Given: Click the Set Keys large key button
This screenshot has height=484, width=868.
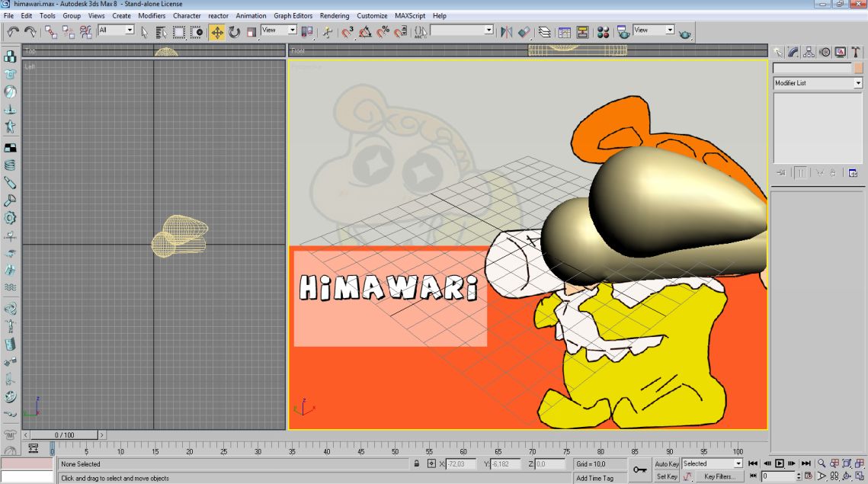Looking at the screenshot, I should (640, 470).
